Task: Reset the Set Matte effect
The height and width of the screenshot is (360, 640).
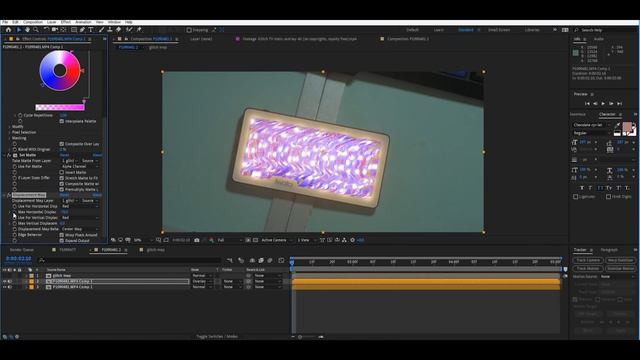Action: (64, 155)
